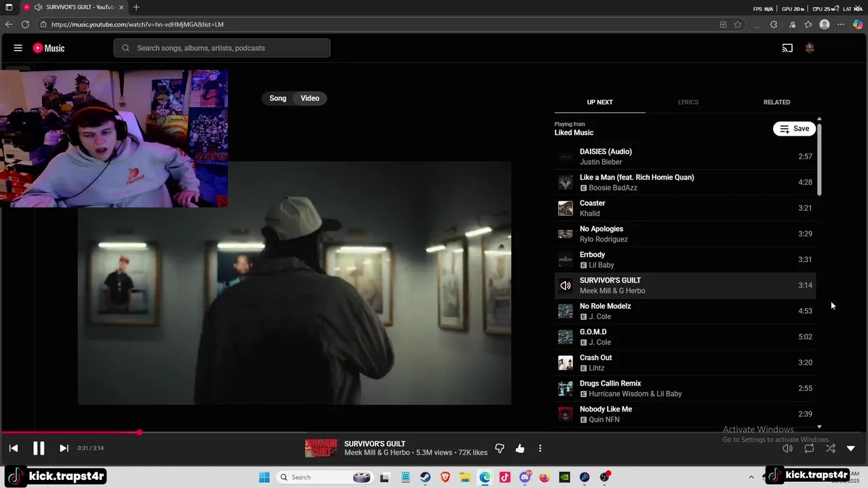Open Brave browser from the taskbar
The height and width of the screenshot is (488, 868).
[446, 477]
